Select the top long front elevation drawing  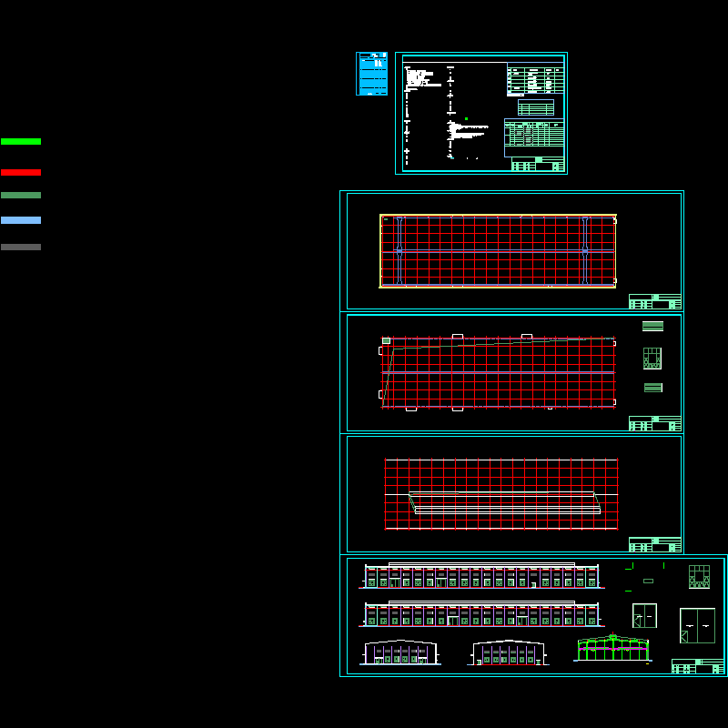pyautogui.click(x=481, y=577)
